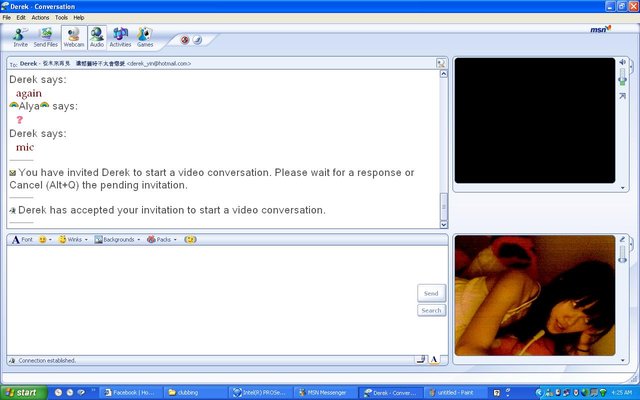Screen dimensions: 640x400
Task: Adjust the speaker volume slider
Action: (623, 80)
